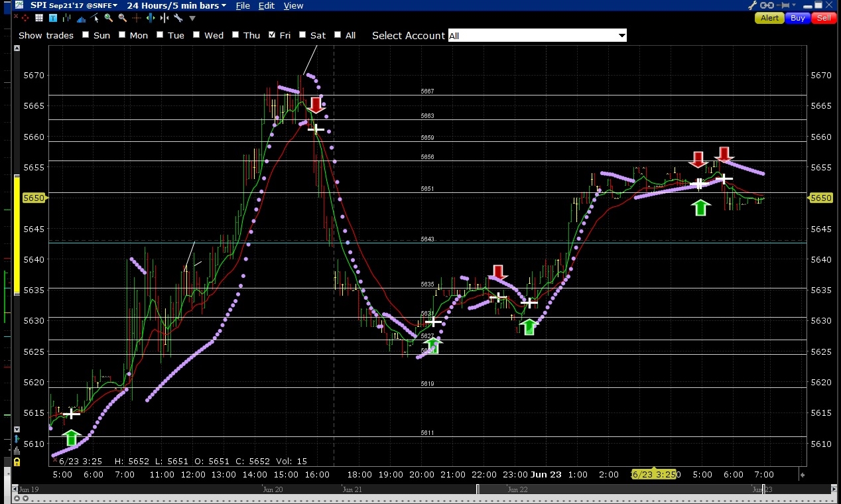
Task: Click the 5643 horizontal line label
Action: 427,239
